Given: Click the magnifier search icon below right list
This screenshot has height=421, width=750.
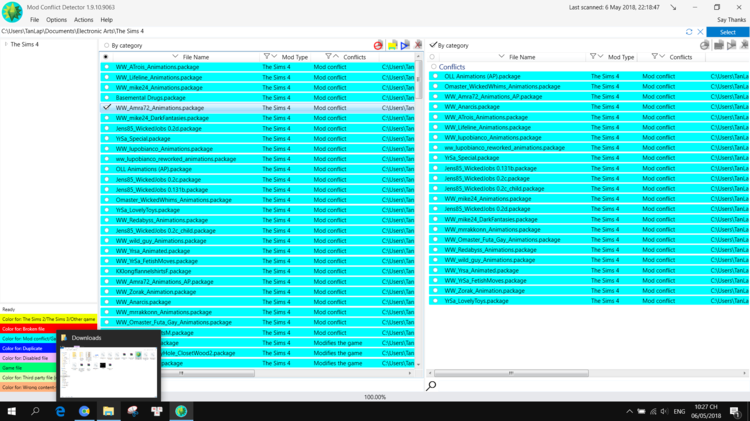Looking at the screenshot, I should coord(431,386).
